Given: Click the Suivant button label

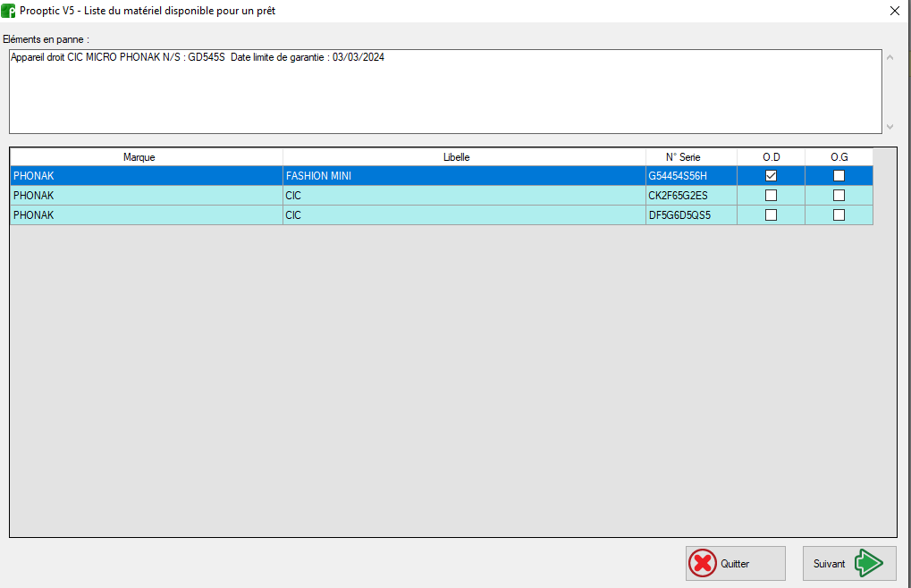Looking at the screenshot, I should coord(829,564).
